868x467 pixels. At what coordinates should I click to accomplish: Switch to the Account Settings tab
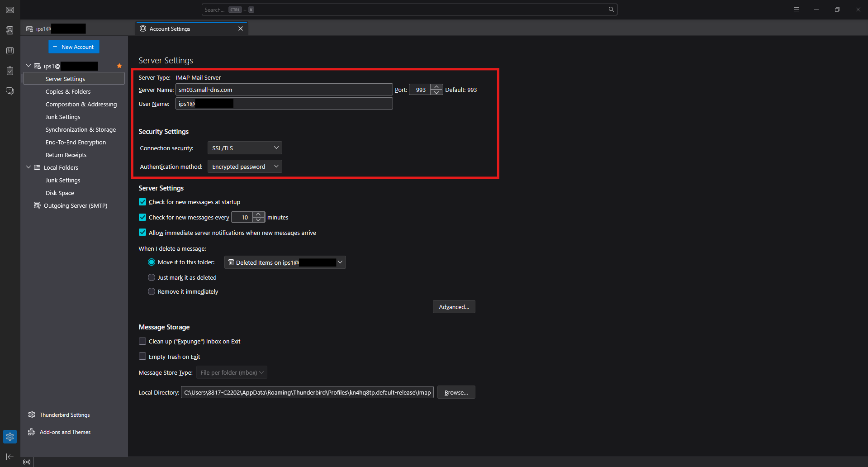pos(190,29)
